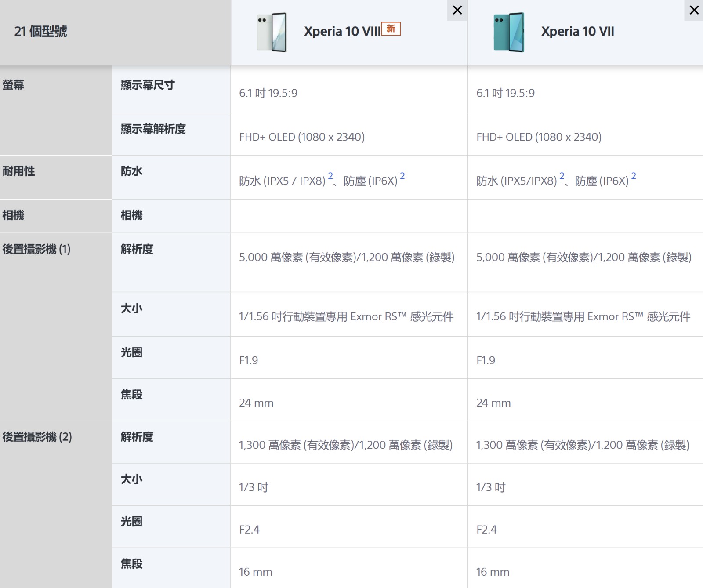Image resolution: width=703 pixels, height=588 pixels.
Task: Select the Xperia 10 VIII 24 mm focal length
Action: pos(256,403)
